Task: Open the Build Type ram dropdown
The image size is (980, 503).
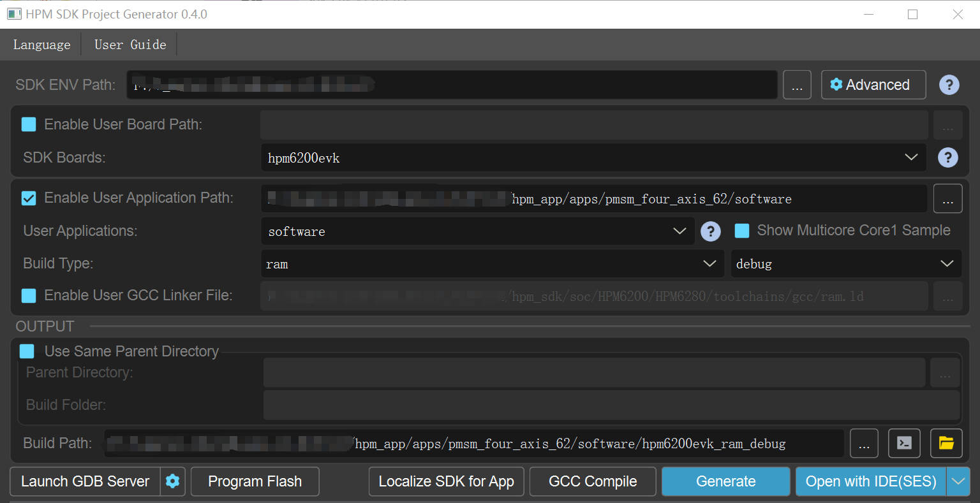Action: (492, 264)
